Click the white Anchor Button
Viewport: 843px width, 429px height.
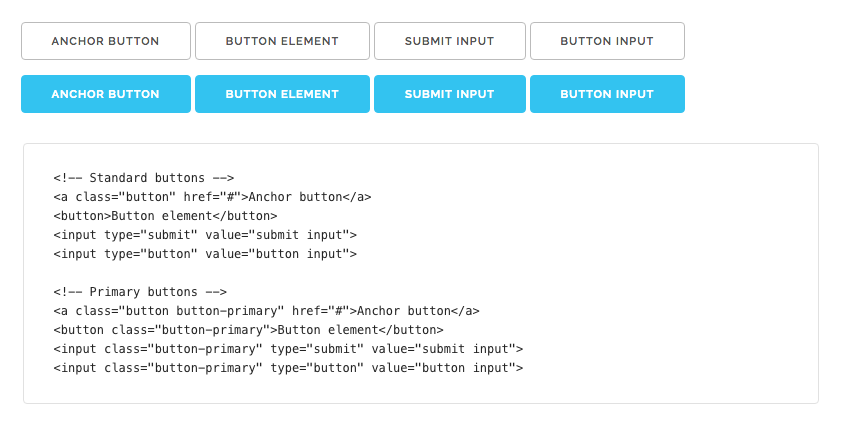(105, 41)
